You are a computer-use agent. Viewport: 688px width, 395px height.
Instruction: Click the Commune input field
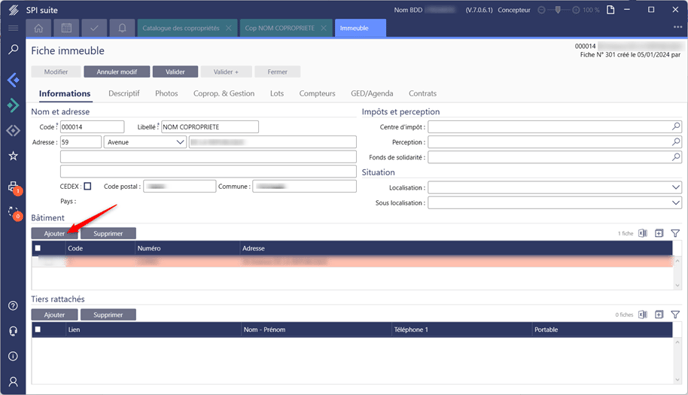(305, 186)
